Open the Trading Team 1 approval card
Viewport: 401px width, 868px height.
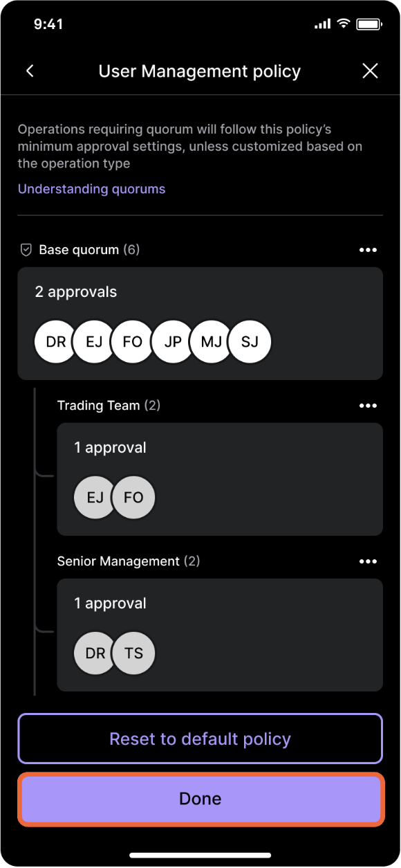tap(220, 479)
